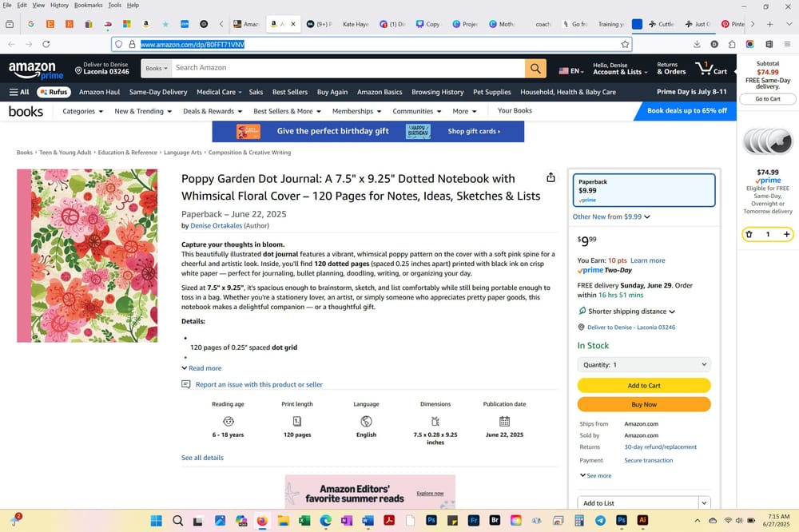Screen dimensions: 799x532
Task: Open the EN language selector
Action: (x=571, y=71)
